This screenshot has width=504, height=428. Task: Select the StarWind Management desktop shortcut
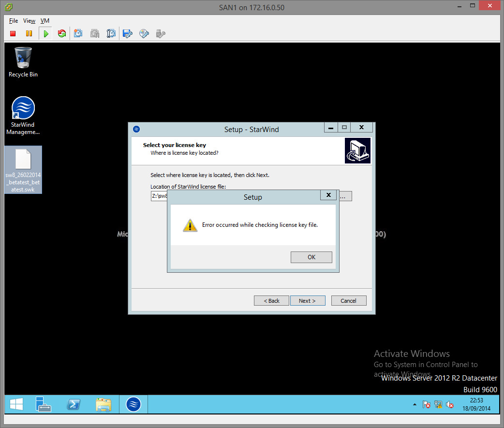tap(23, 116)
